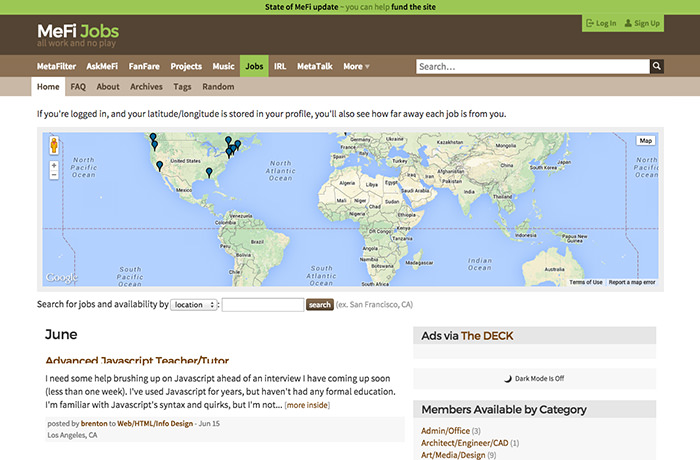700x460 pixels.
Task: Click Report a map error link
Action: [x=632, y=282]
